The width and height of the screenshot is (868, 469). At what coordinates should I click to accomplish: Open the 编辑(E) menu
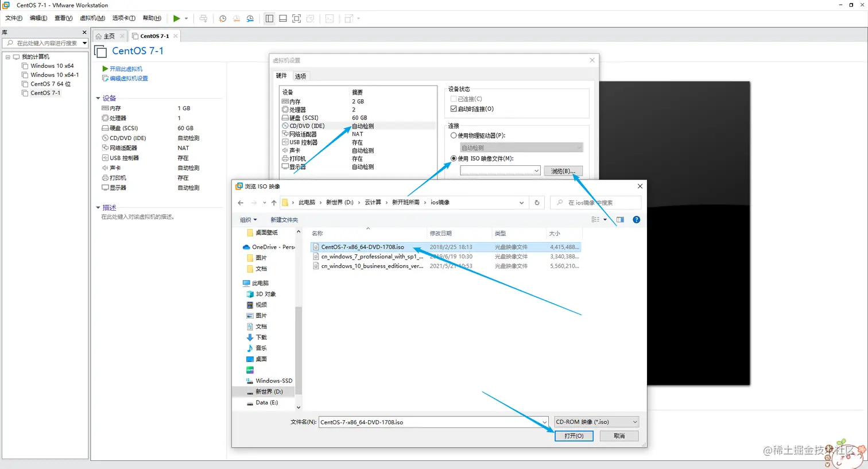pyautogui.click(x=38, y=18)
